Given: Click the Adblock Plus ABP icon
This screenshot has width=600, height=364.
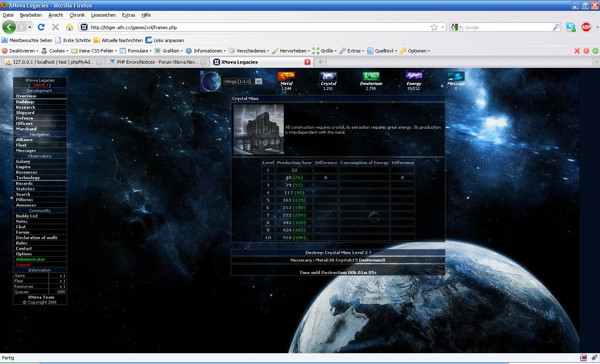Looking at the screenshot, I should [586, 27].
